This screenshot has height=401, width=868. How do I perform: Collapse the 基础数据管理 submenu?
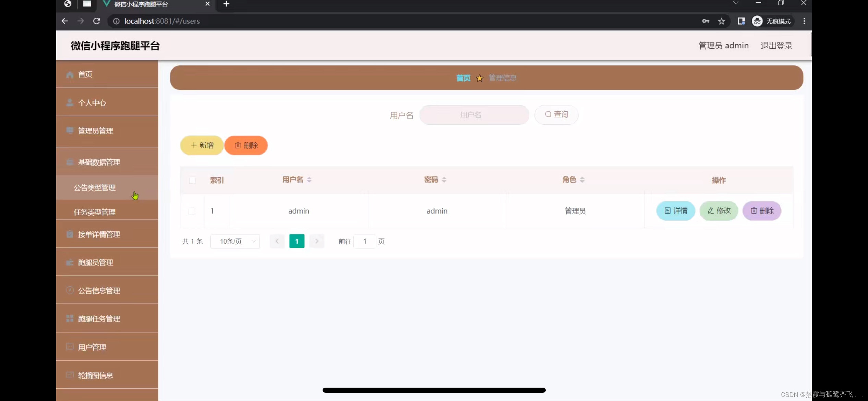[x=107, y=162]
